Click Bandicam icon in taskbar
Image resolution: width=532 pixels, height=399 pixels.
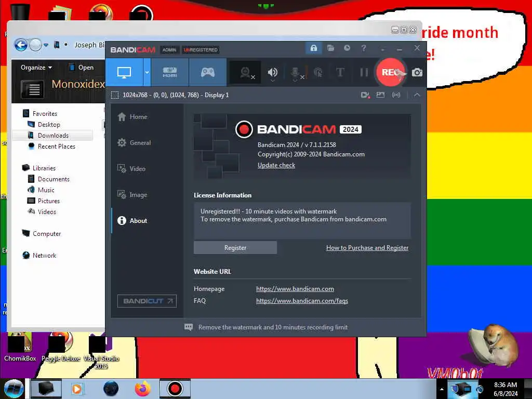click(175, 389)
